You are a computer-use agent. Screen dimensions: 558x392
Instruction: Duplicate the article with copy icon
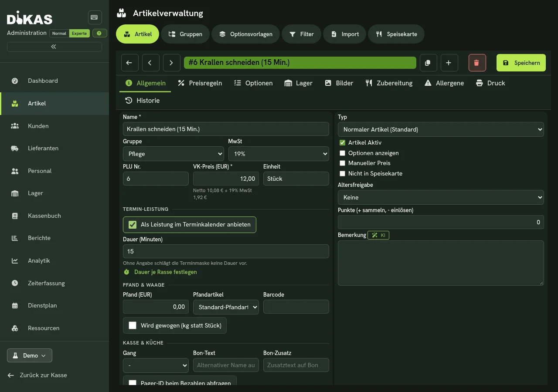428,63
